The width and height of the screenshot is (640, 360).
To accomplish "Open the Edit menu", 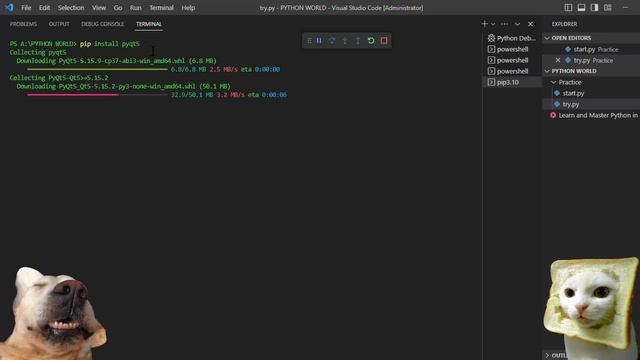I will [x=44, y=8].
